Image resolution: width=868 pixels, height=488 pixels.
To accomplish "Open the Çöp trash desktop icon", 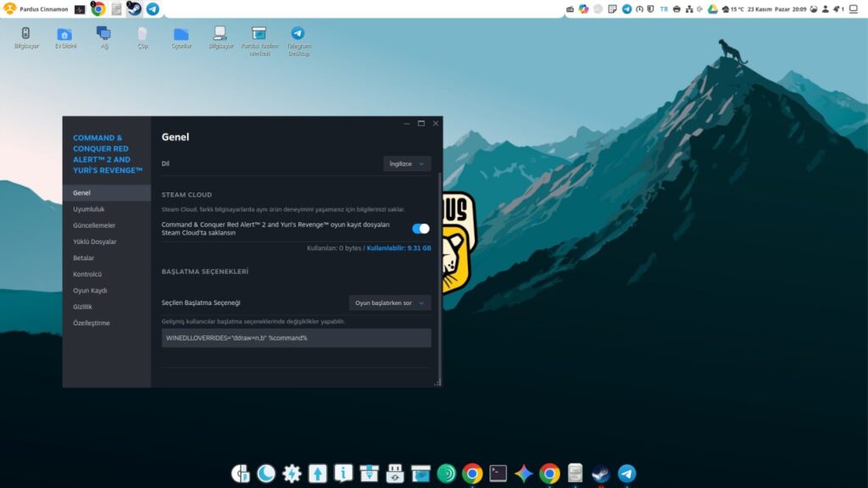I will tap(142, 37).
